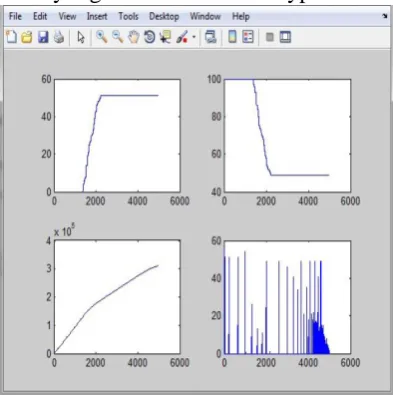
Task: Click the dock figure arrow in menu bar
Action: click(385, 16)
